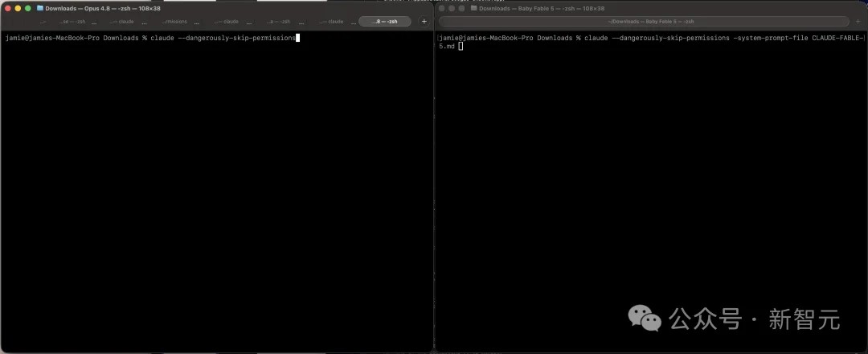Add a new tab in Opus 4.8 window
Image resolution: width=868 pixels, height=354 pixels.
click(424, 22)
